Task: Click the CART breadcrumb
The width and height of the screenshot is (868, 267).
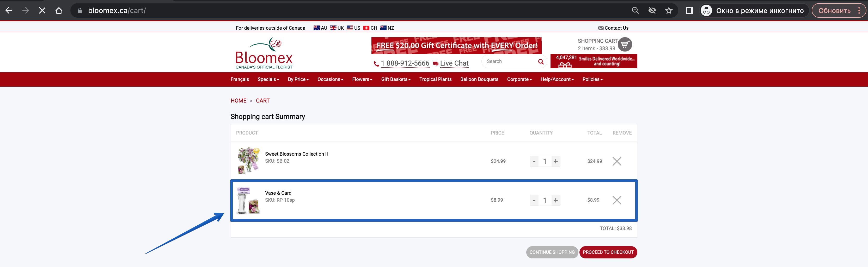Action: 262,100
